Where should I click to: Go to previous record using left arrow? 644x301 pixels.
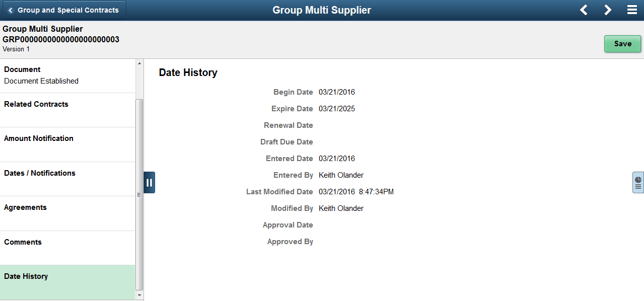[x=583, y=10]
